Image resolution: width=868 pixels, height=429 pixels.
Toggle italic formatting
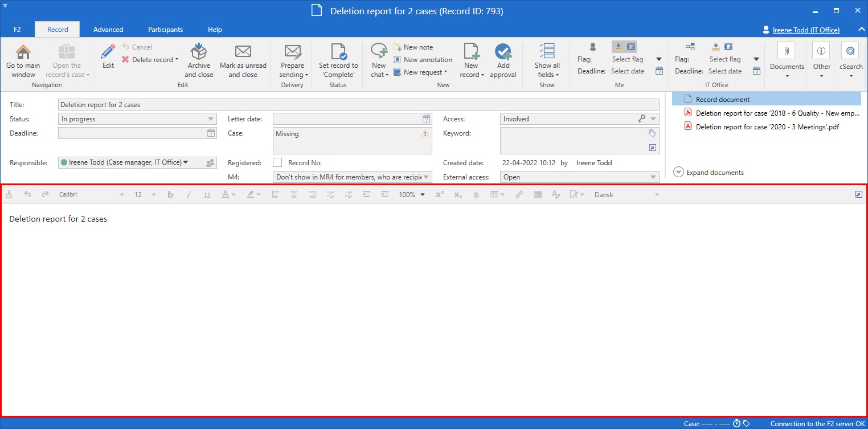[189, 194]
